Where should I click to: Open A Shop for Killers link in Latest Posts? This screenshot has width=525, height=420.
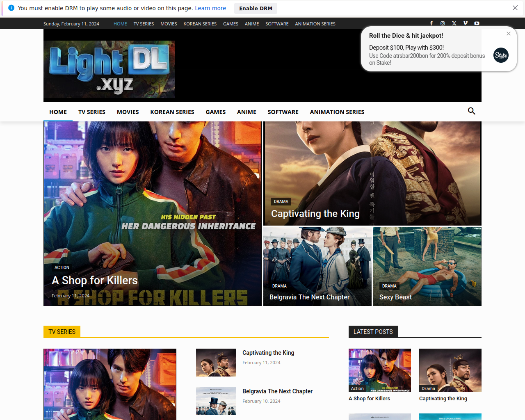369,399
